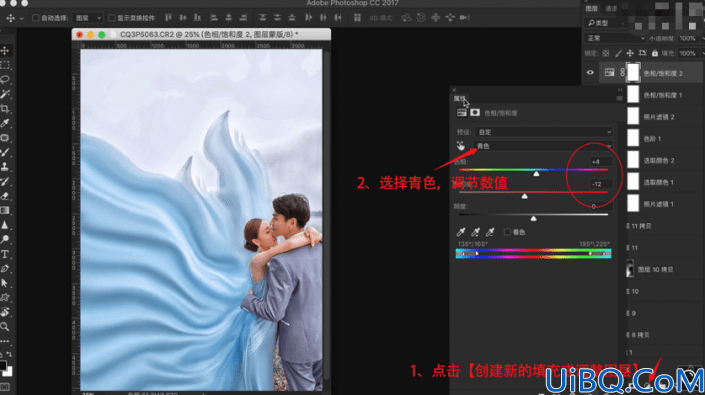Toggle lock all padlock icon
Screen dimensions: 705x395
(655, 53)
